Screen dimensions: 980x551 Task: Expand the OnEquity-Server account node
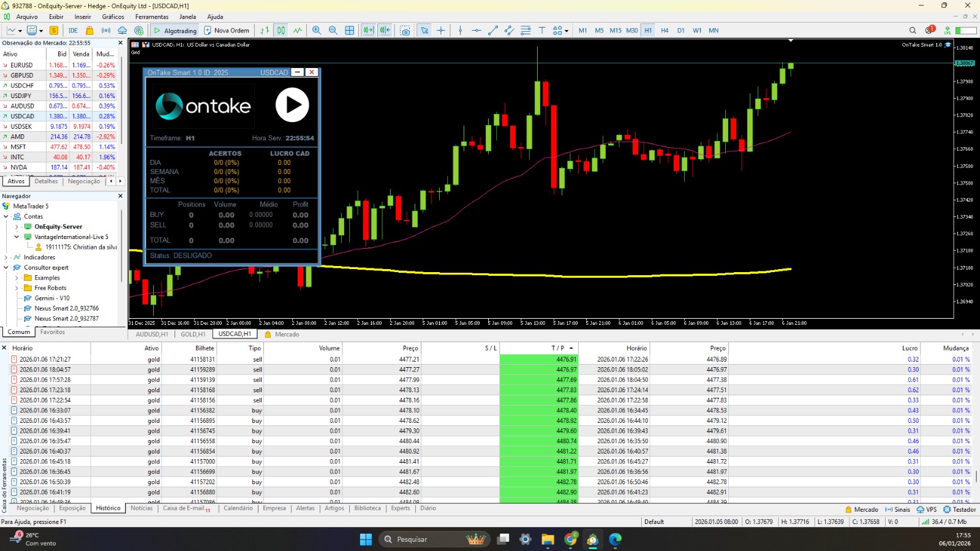coord(17,227)
